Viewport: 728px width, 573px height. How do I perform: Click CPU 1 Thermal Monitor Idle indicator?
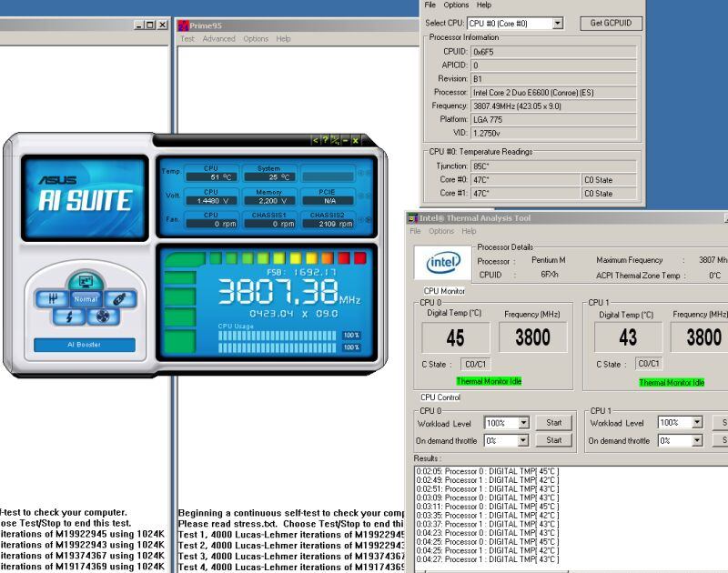tap(672, 382)
